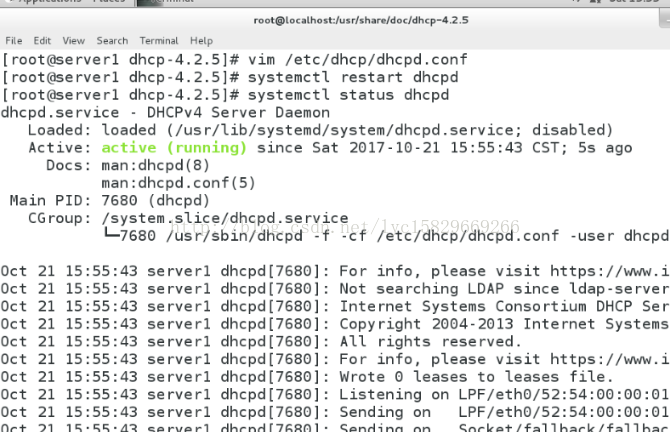The image size is (670, 432).
Task: Click the 'Loaded:' line showing dhcpd.service path
Action: [320, 130]
